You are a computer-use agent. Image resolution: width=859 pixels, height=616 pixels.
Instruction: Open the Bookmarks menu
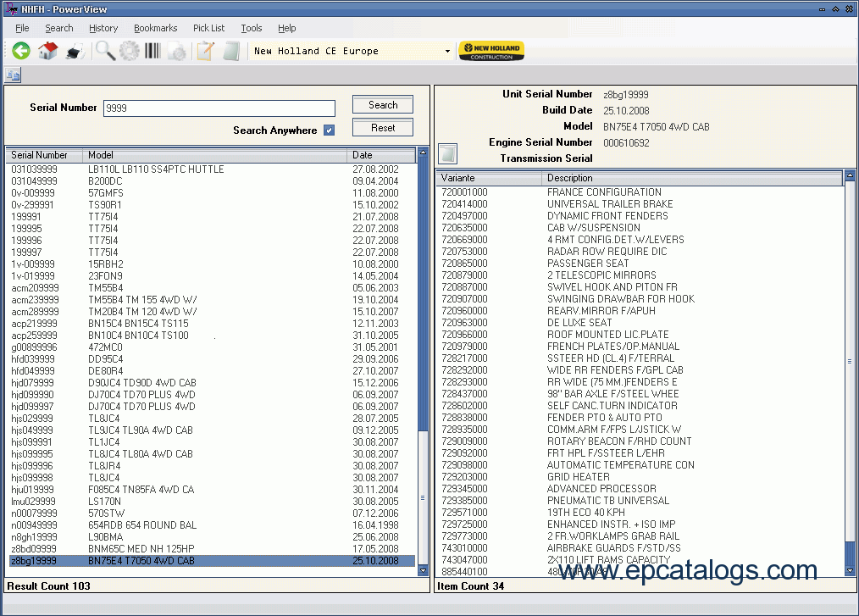tap(156, 28)
